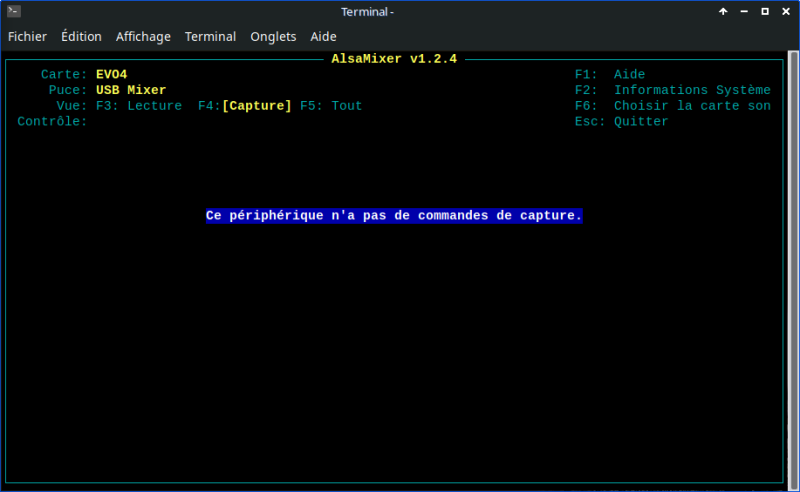Image resolution: width=800 pixels, height=492 pixels.
Task: Maximize the Terminal window
Action: coord(765,11)
